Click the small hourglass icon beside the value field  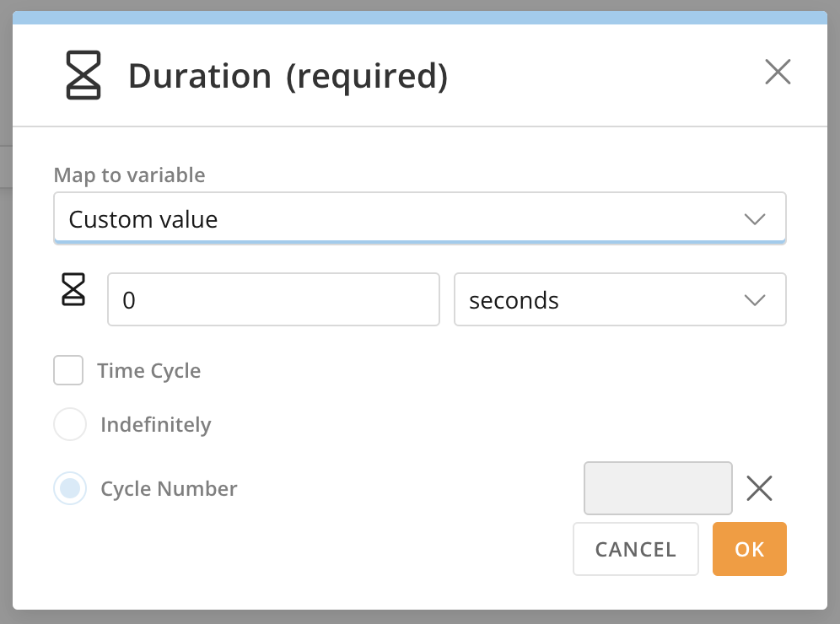click(74, 289)
